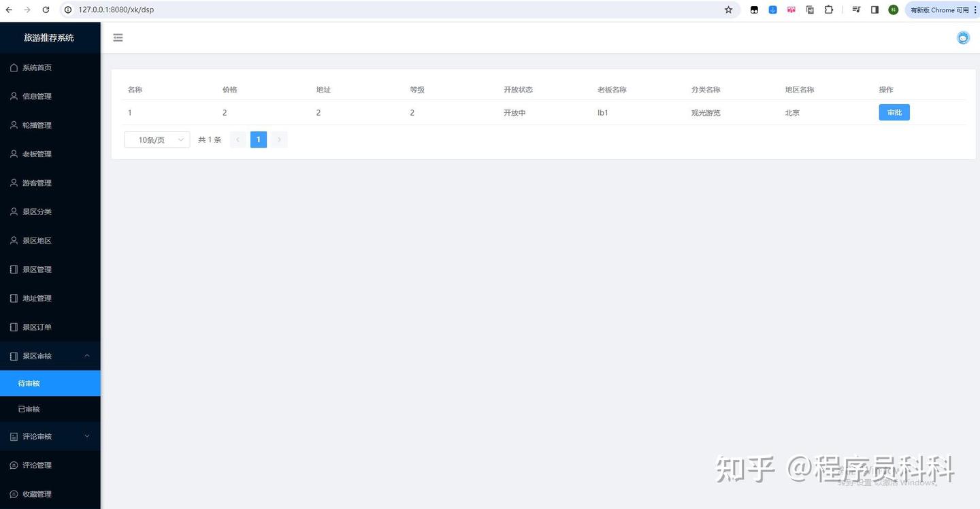Open 地址管理 in sidebar
This screenshot has height=509, width=980.
point(50,298)
